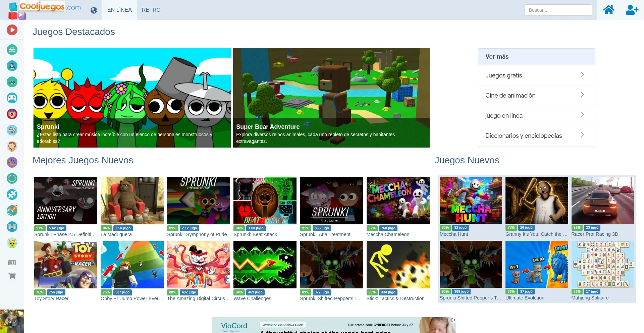Click the koala thumbnail in the sidebar
644x333 pixels.
(12, 321)
